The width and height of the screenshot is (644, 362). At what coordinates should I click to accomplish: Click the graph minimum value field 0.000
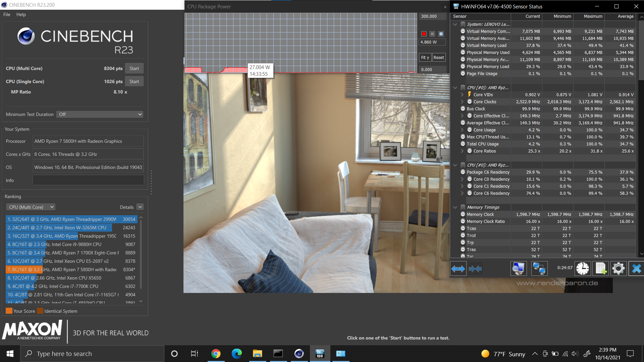[432, 69]
